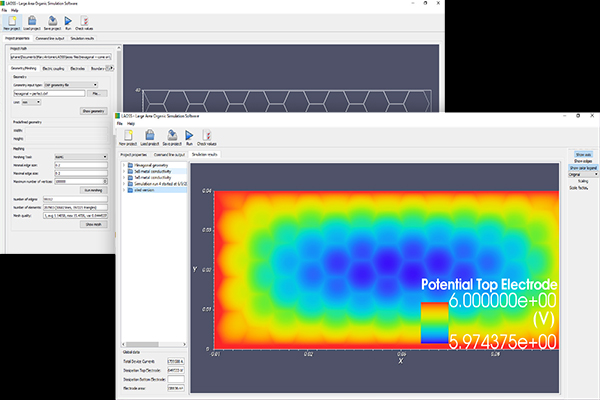Click Load project icon in back window

pyautogui.click(x=32, y=21)
